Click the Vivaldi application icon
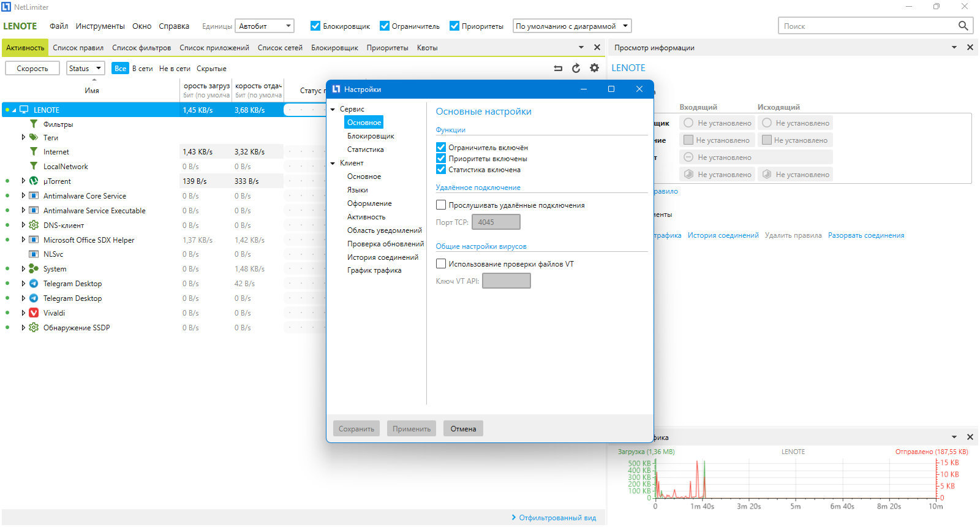980x527 pixels. (x=34, y=313)
